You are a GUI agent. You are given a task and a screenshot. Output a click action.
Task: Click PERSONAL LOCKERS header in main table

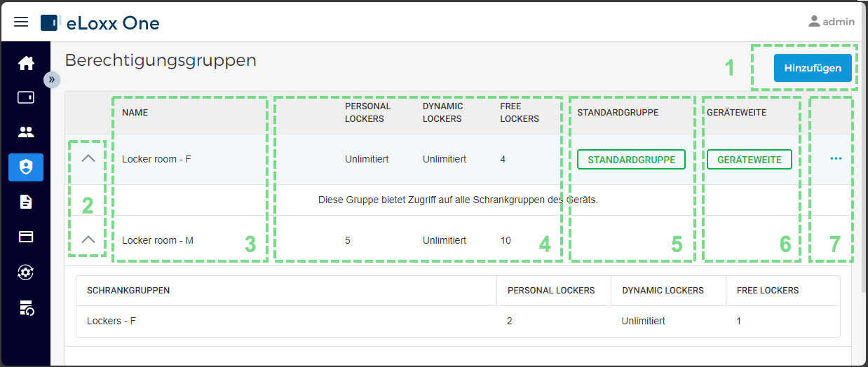368,113
